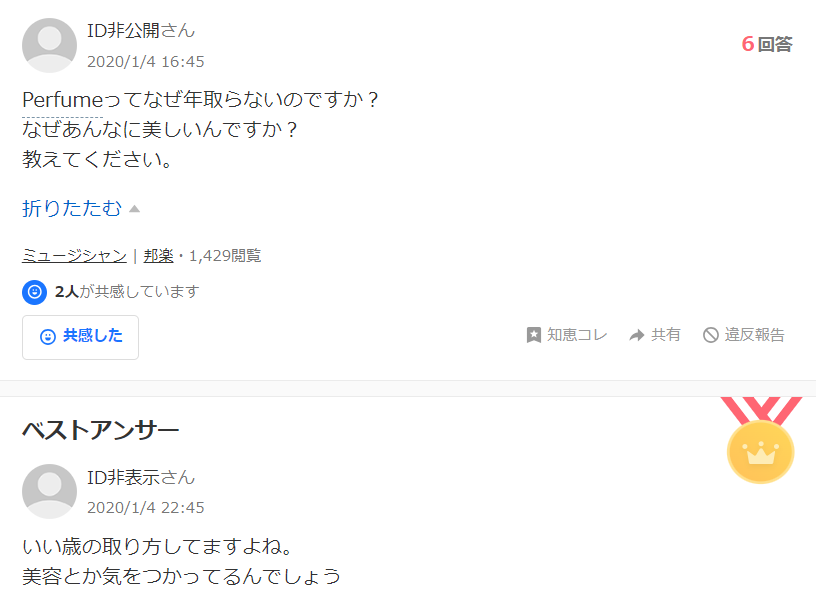
Task: Click the blue smiley empathy icon
Action: (x=34, y=292)
